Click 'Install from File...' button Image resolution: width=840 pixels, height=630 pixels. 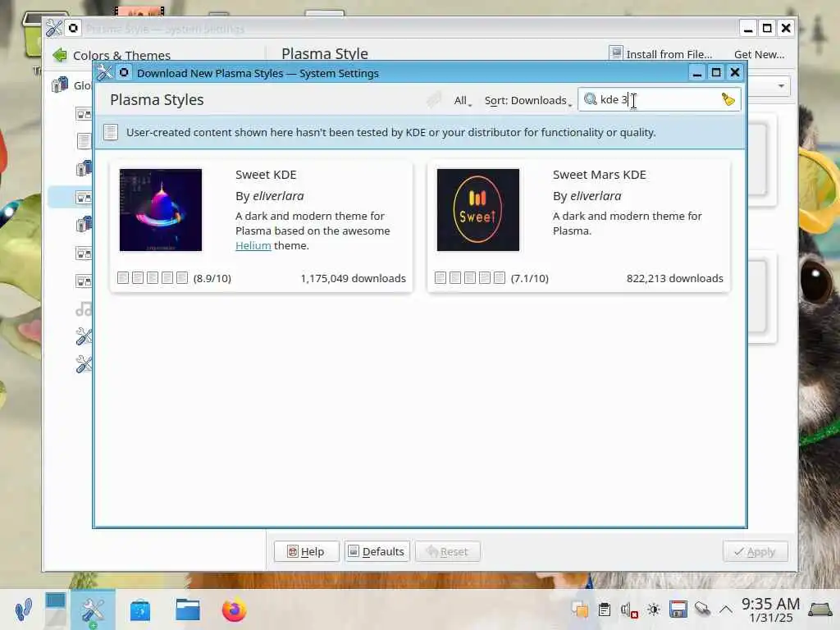point(661,54)
